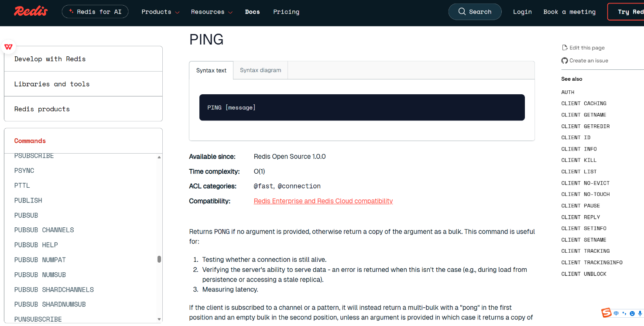Open the PSUBSCRIBE command
The image size is (644, 326).
[34, 156]
